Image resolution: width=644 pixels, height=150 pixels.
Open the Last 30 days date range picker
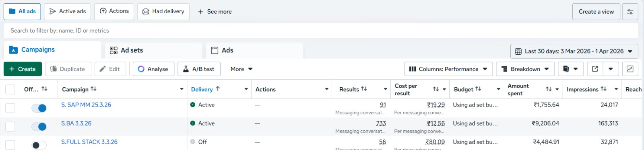pyautogui.click(x=574, y=51)
